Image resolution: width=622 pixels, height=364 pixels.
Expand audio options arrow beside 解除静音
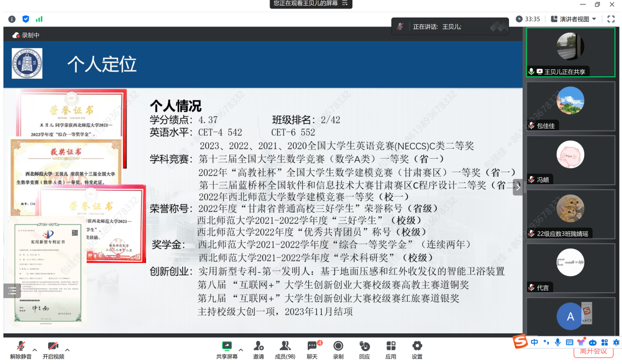[35, 350]
